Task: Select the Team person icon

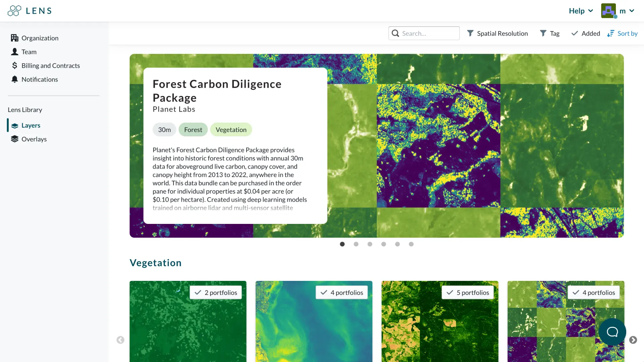Action: pyautogui.click(x=14, y=52)
